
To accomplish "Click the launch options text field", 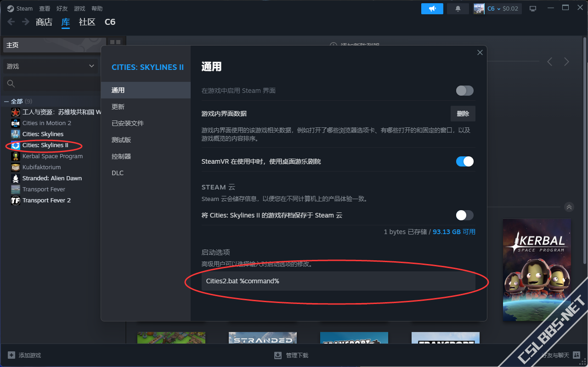I will tap(339, 281).
